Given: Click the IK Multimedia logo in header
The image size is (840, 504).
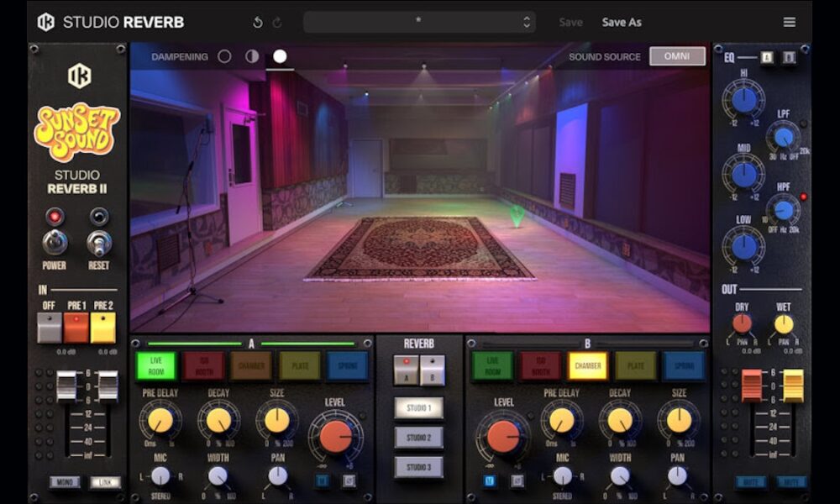Looking at the screenshot, I should tap(45, 23).
